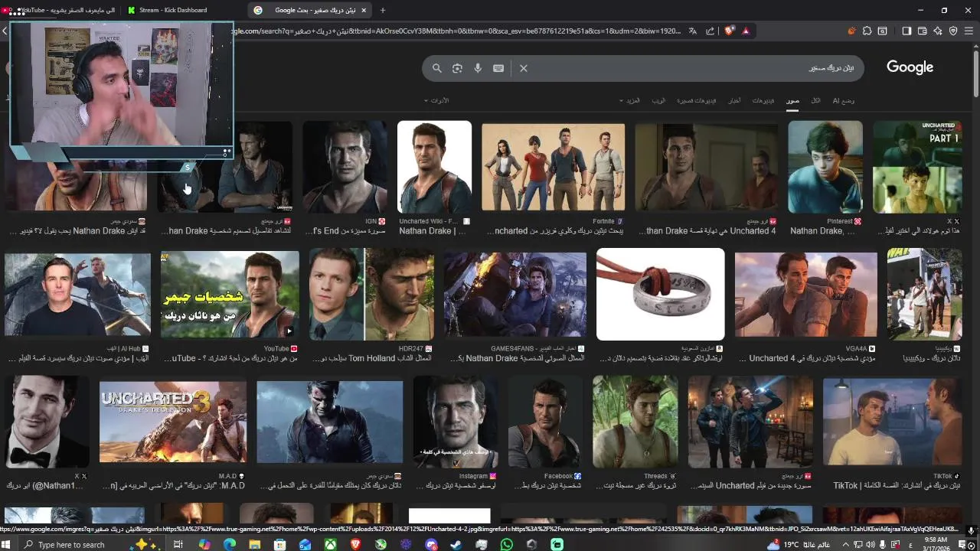
Task: Open the Fortnite Uncharted characters image result
Action: (x=553, y=167)
